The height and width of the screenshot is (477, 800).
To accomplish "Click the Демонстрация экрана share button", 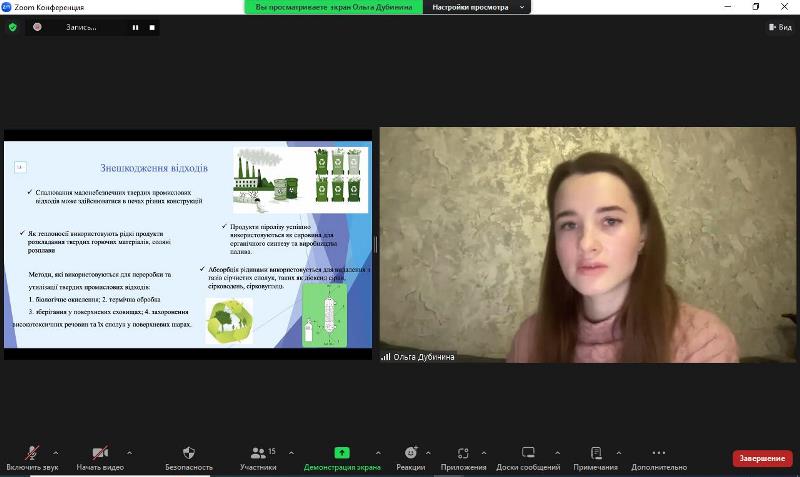I will point(342,458).
